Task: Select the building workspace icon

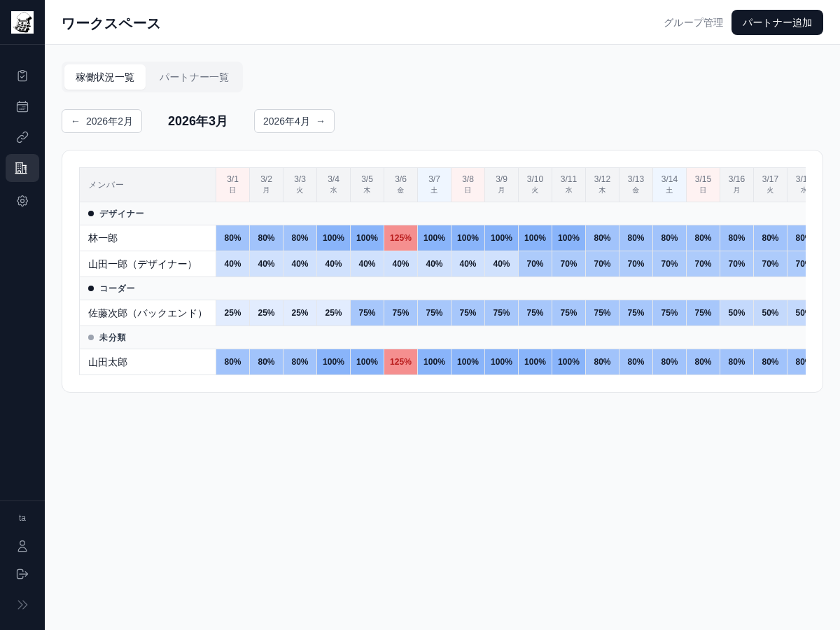Action: [x=22, y=168]
